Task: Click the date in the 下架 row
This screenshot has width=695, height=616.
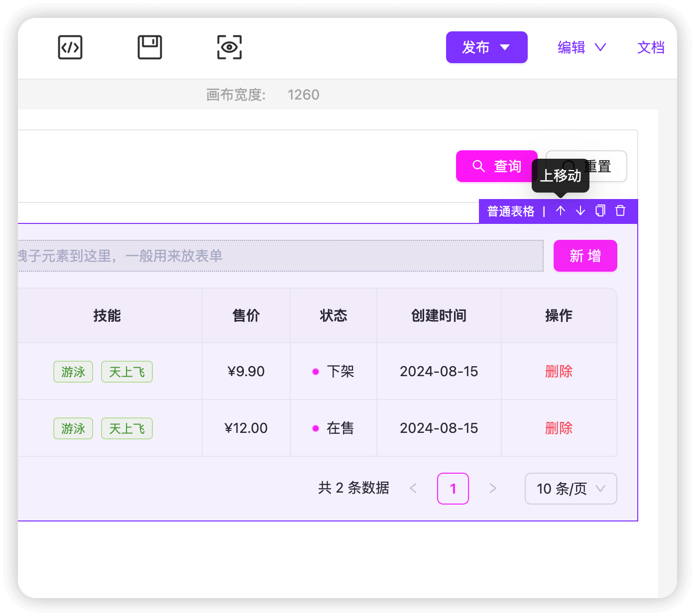Action: 439,371
